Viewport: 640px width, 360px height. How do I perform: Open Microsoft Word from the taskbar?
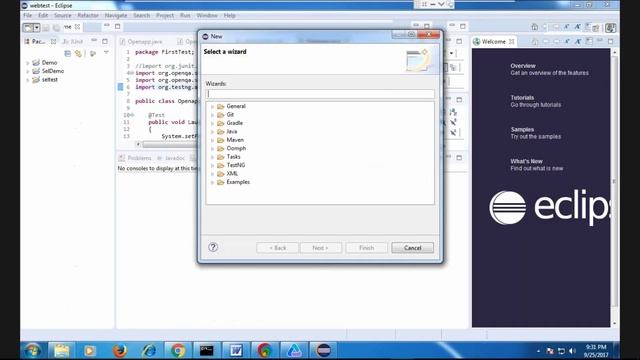pyautogui.click(x=236, y=351)
